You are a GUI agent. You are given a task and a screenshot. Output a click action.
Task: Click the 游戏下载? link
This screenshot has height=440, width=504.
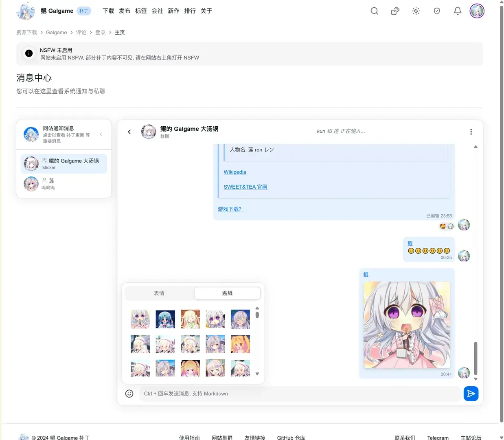click(x=230, y=209)
